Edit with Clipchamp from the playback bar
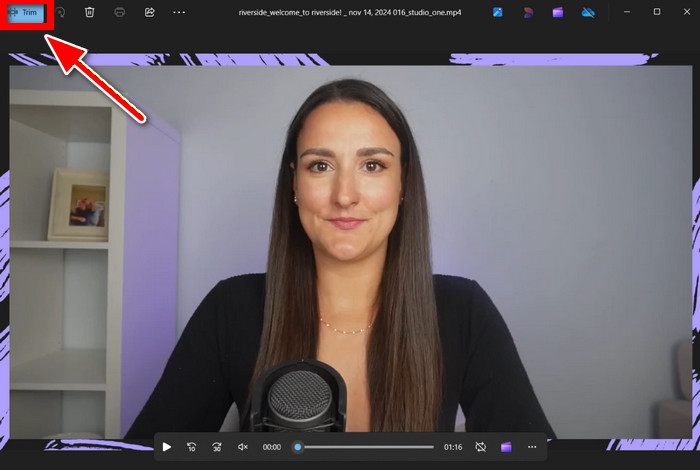Viewport: 700px width, 470px height. tap(506, 447)
